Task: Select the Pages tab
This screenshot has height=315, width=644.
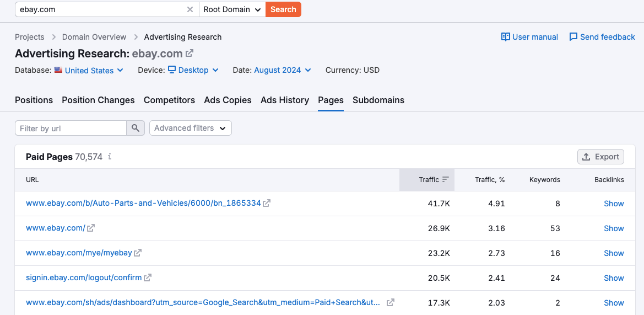Action: point(331,100)
